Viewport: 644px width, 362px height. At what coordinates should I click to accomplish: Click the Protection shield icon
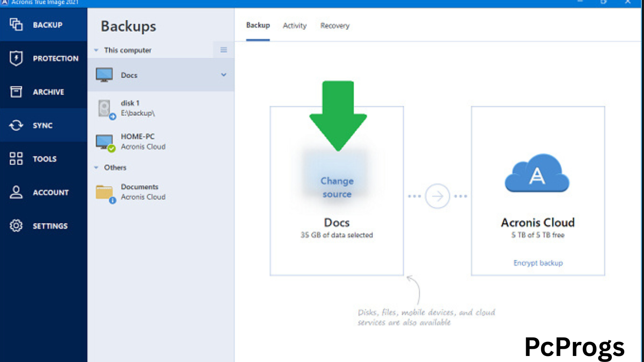16,58
